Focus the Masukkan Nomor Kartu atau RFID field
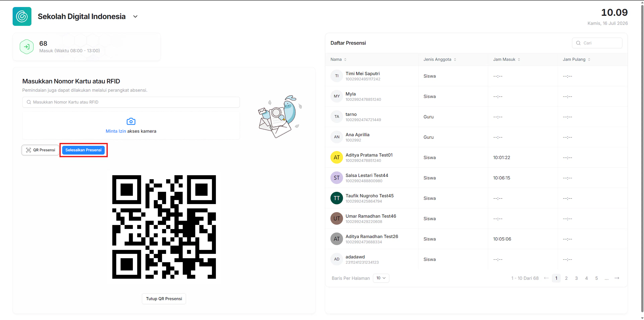Viewport: 644px width, 320px height. (131, 102)
